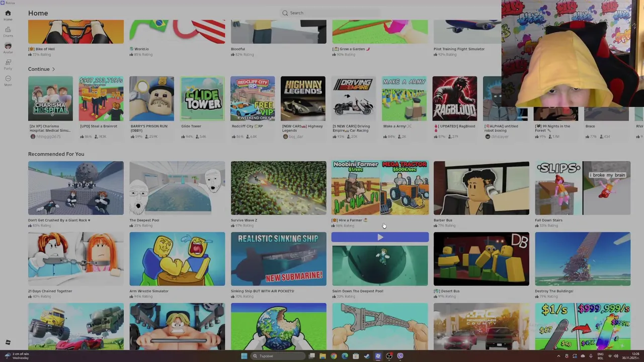Open Don't Get Crushed By a Giant Rock
Image resolution: width=644 pixels, height=362 pixels.
point(75,188)
